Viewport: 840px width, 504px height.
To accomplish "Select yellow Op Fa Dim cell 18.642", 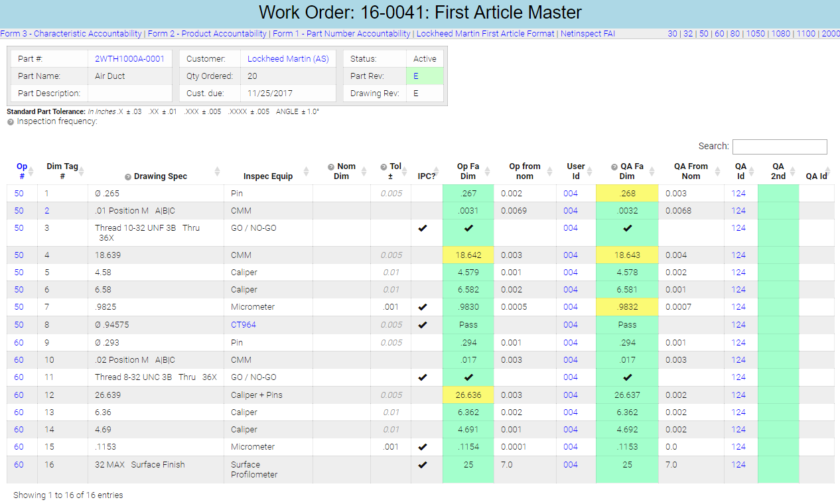I will tap(468, 255).
